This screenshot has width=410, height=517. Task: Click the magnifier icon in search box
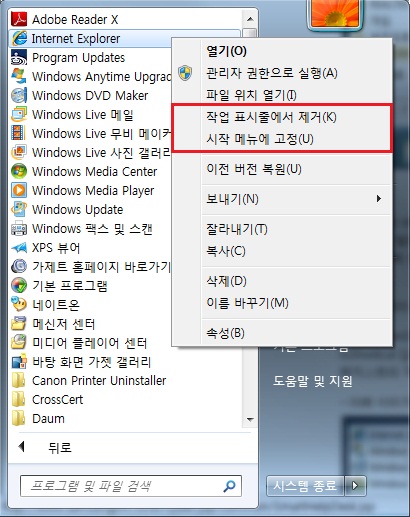pyautogui.click(x=229, y=486)
